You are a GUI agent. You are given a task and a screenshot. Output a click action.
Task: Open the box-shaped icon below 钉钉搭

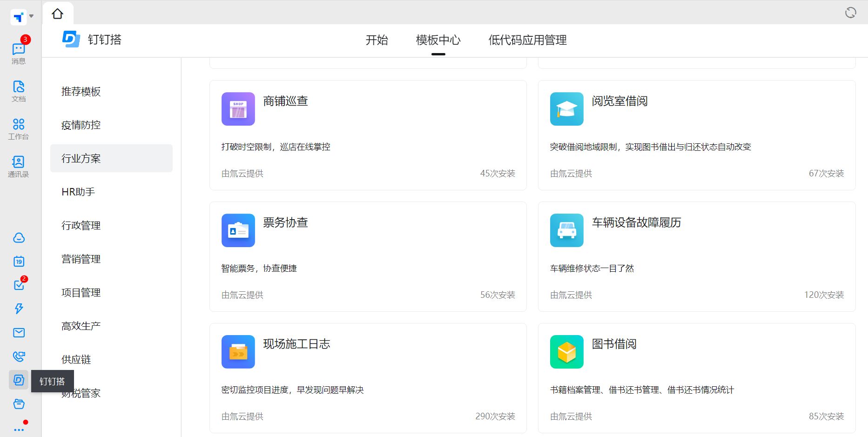coord(19,404)
